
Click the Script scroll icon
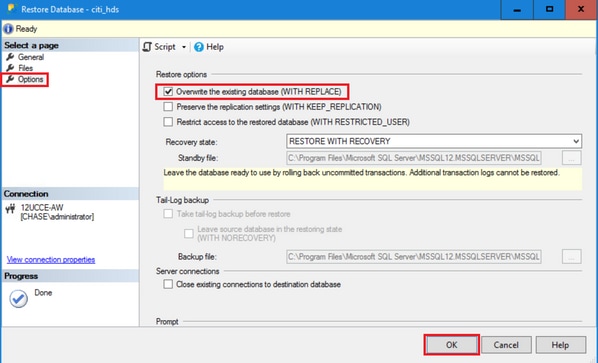(147, 47)
